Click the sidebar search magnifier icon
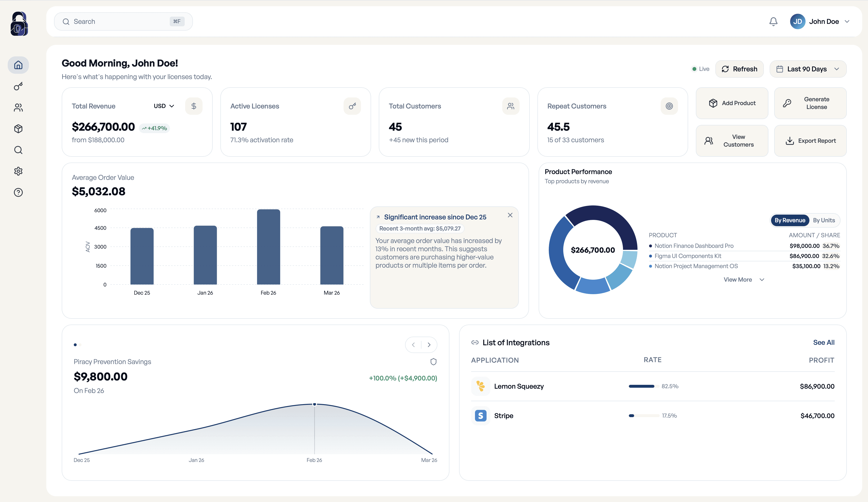868x502 pixels. (18, 150)
